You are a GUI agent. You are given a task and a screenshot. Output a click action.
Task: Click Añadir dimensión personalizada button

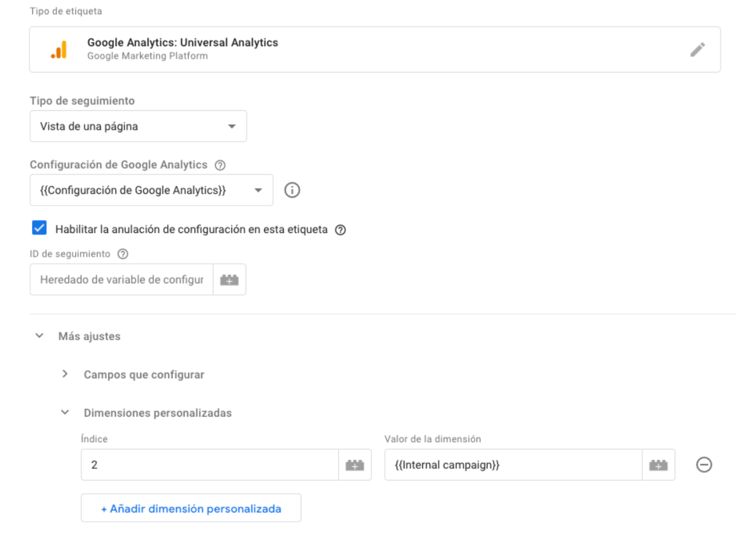coord(191,508)
